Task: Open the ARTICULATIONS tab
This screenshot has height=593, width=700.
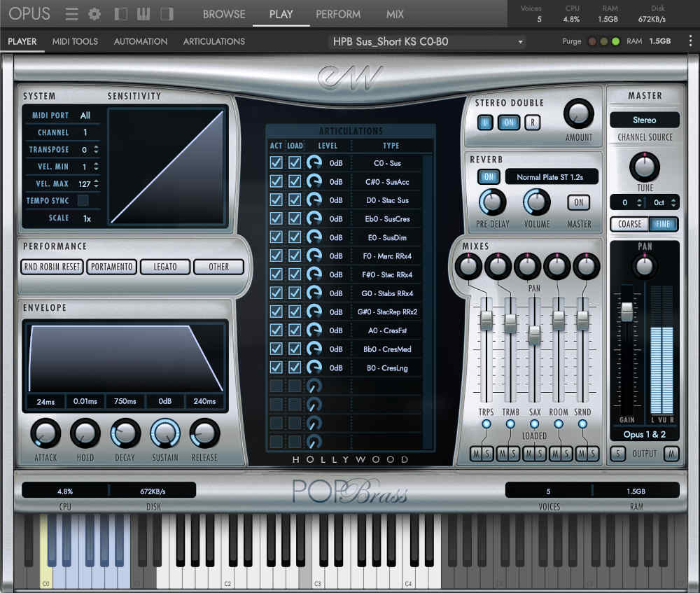Action: pyautogui.click(x=213, y=41)
